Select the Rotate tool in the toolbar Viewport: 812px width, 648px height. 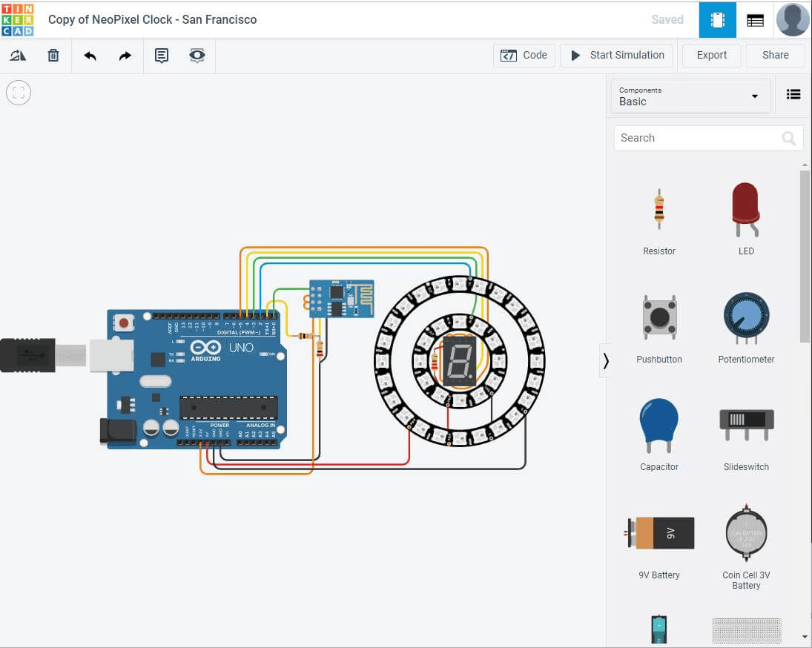pos(17,55)
